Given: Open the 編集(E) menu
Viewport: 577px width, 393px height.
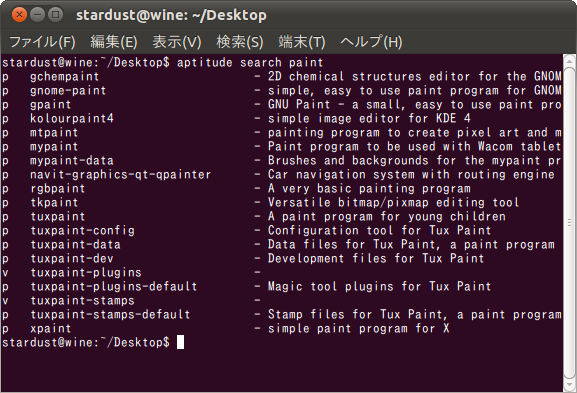Looking at the screenshot, I should pos(114,42).
